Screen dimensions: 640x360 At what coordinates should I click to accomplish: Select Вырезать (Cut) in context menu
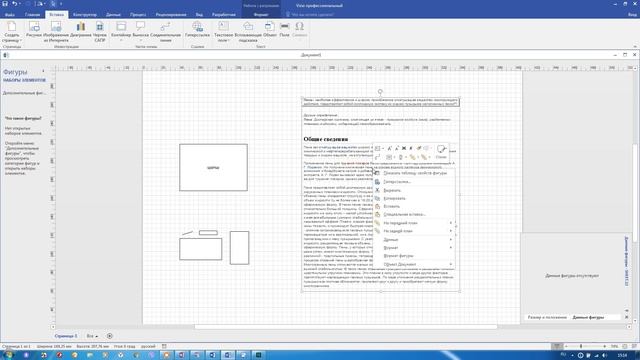pos(414,190)
